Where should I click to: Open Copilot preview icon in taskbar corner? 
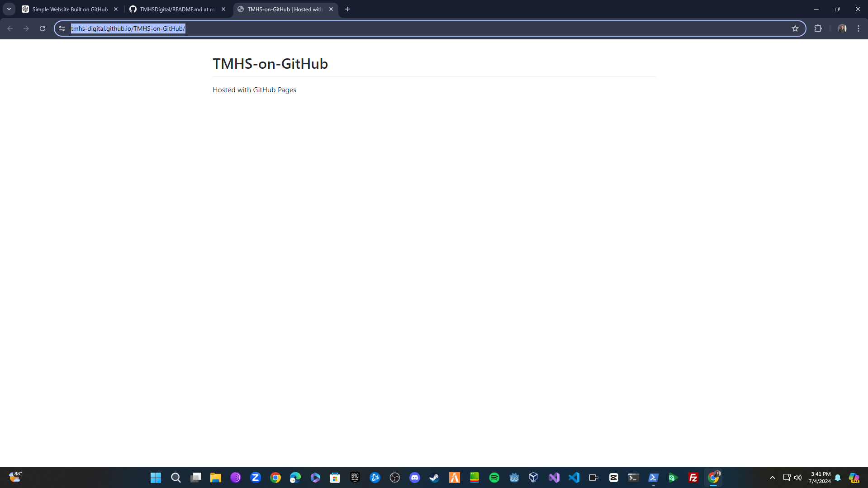pyautogui.click(x=854, y=478)
